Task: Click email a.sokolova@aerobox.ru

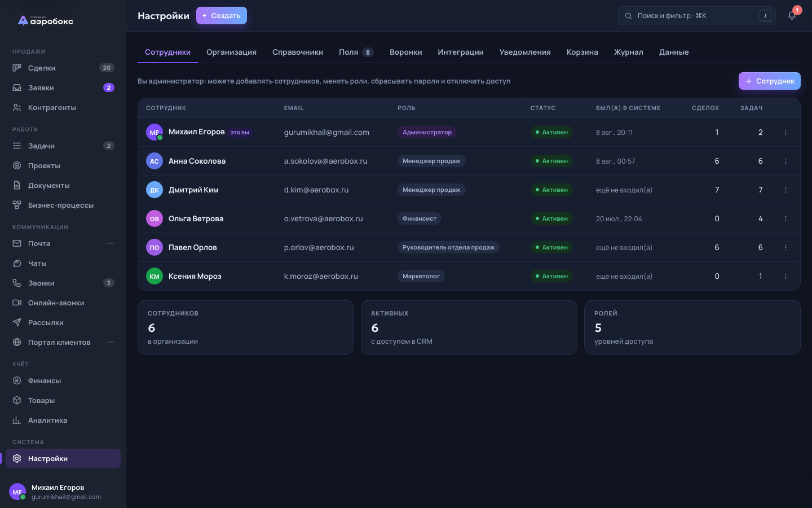Action: 326,161
